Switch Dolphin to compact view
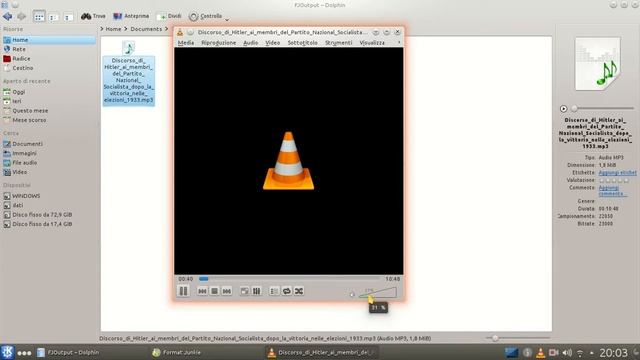The width and height of the screenshot is (640, 360). [x=53, y=17]
